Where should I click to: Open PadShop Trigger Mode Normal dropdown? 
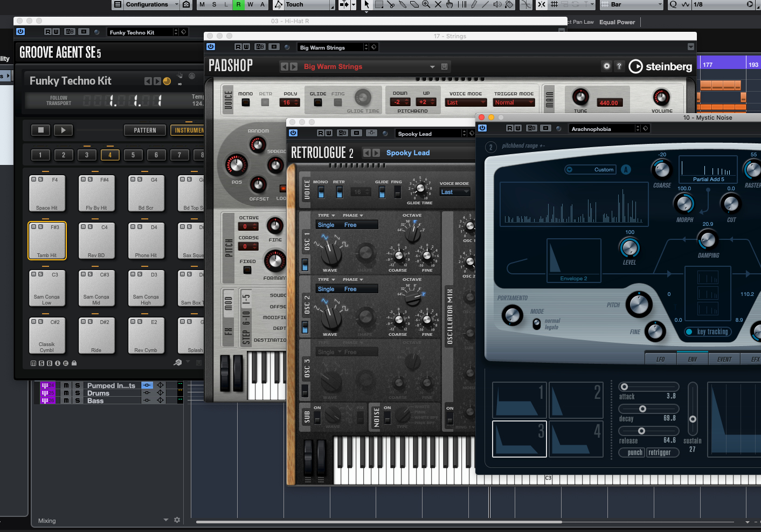point(514,102)
